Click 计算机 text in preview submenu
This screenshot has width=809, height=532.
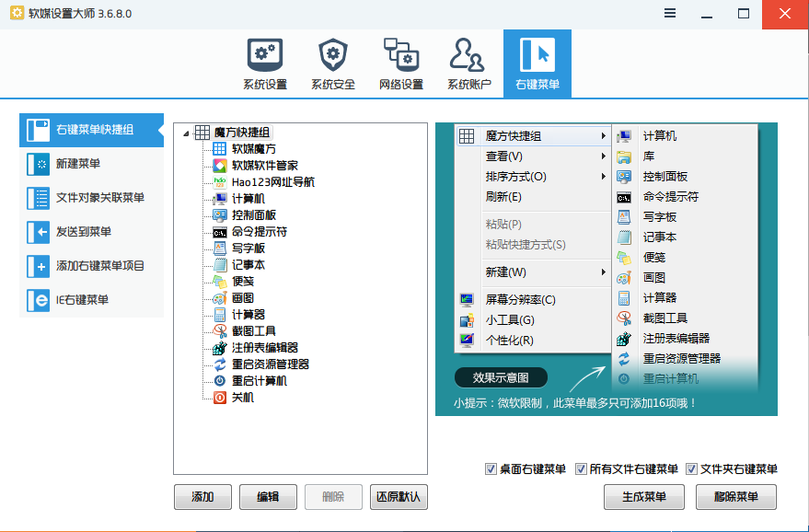(660, 135)
